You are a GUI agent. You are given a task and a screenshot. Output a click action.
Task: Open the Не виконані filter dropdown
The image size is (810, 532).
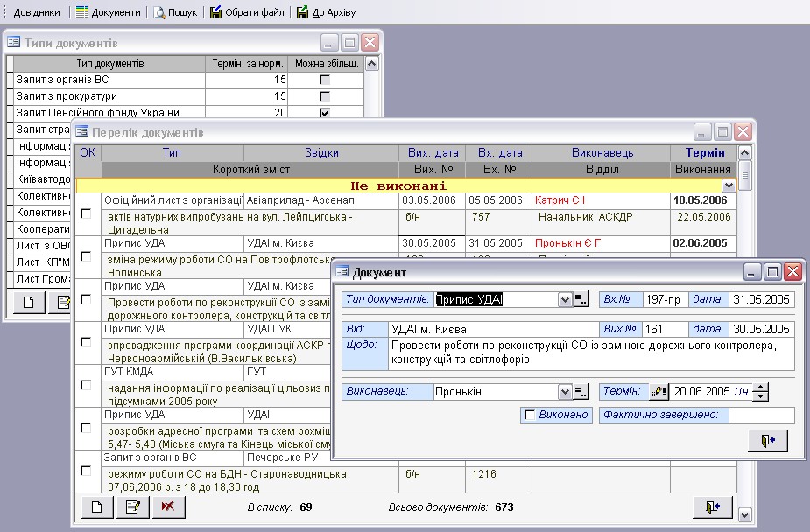(x=728, y=185)
